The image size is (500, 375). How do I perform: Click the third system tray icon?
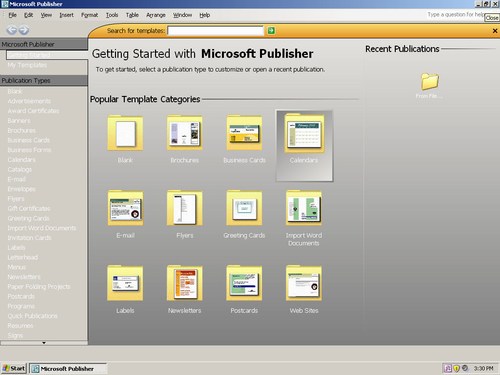[x=465, y=368]
